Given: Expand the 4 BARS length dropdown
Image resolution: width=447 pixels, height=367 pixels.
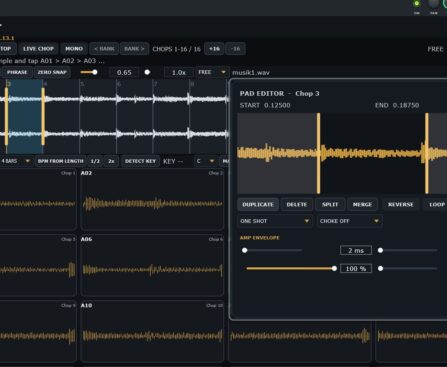Looking at the screenshot, I should pos(16,161).
